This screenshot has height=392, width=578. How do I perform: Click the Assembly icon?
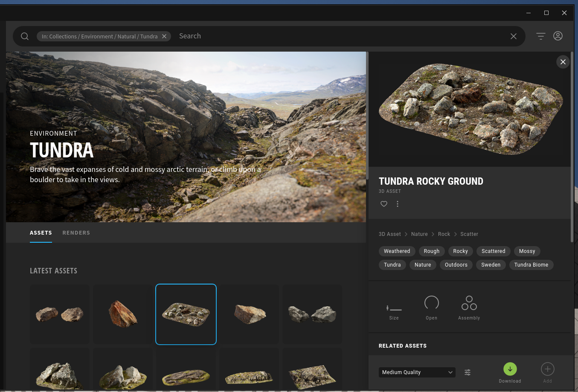(469, 303)
